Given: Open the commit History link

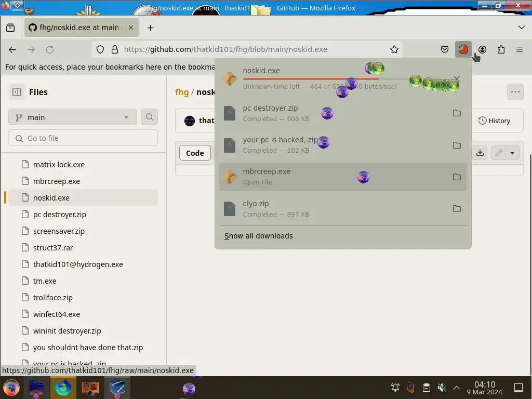Looking at the screenshot, I should pos(495,121).
